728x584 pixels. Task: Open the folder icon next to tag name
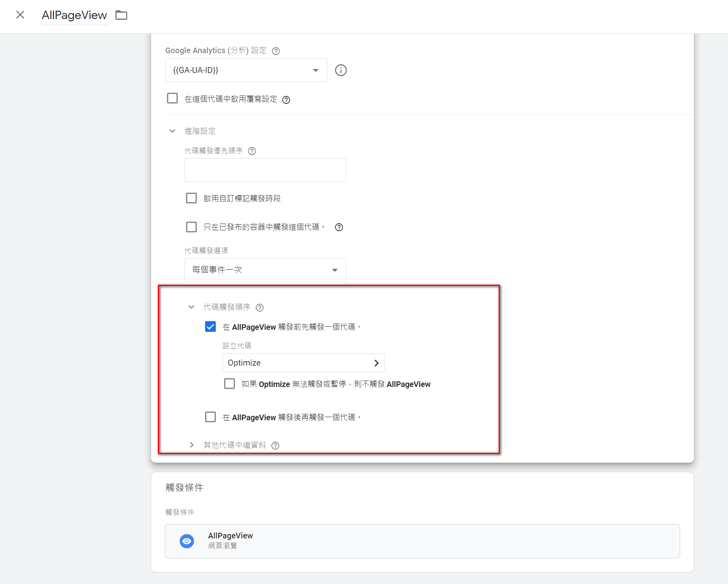point(121,15)
